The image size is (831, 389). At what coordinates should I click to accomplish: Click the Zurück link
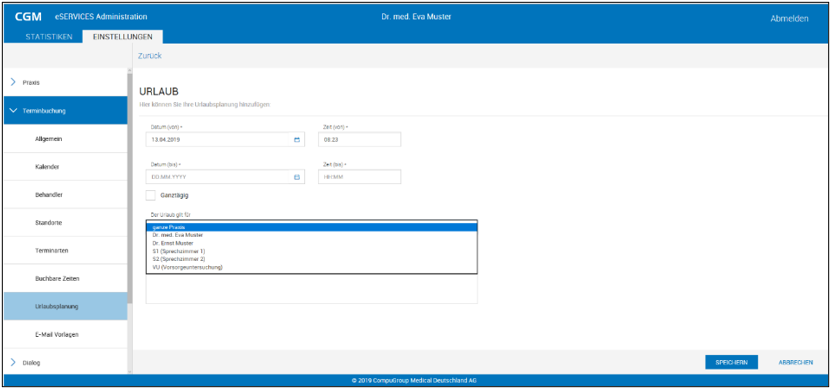[x=149, y=56]
